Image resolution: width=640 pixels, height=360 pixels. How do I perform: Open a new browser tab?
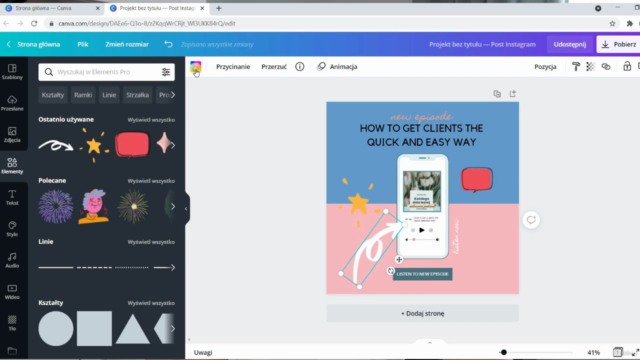[x=219, y=8]
